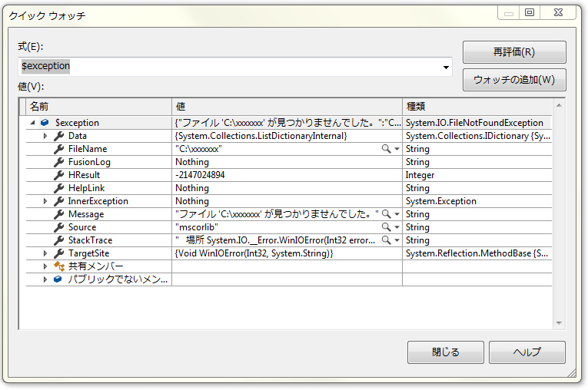Click the wrench icon beside Source

pos(59,227)
